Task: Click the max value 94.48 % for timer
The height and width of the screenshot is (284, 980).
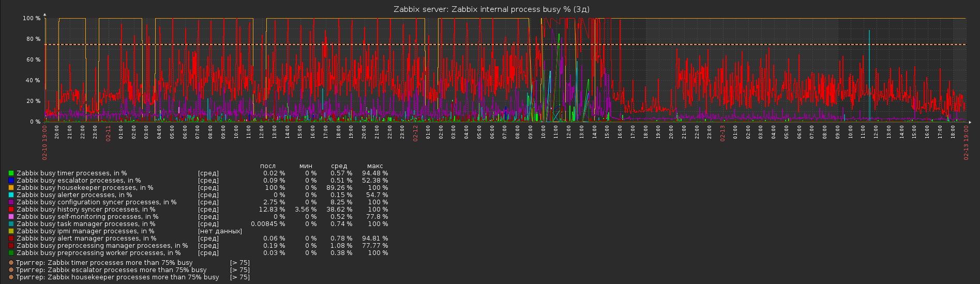Action: point(375,173)
